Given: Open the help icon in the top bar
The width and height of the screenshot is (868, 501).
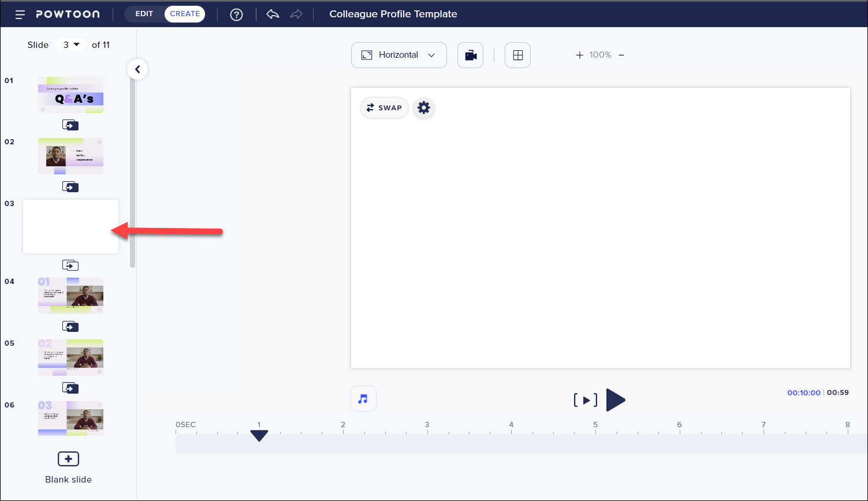Looking at the screenshot, I should pyautogui.click(x=236, y=14).
